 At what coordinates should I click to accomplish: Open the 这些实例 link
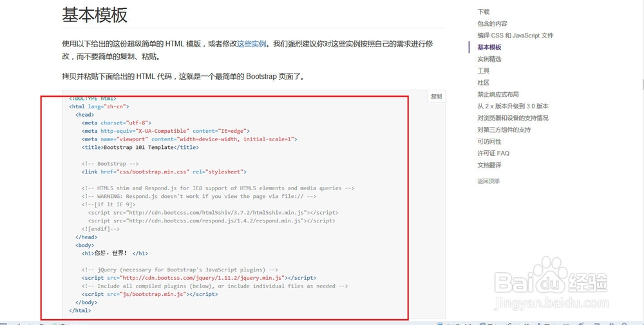pos(251,44)
